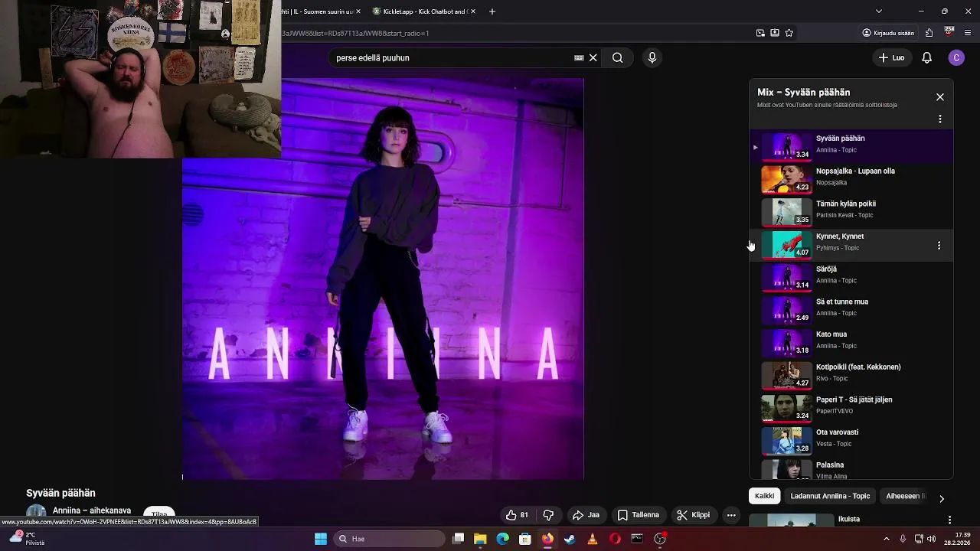Close the Kicklet.app tab
This screenshot has height=551, width=980.
(x=473, y=11)
